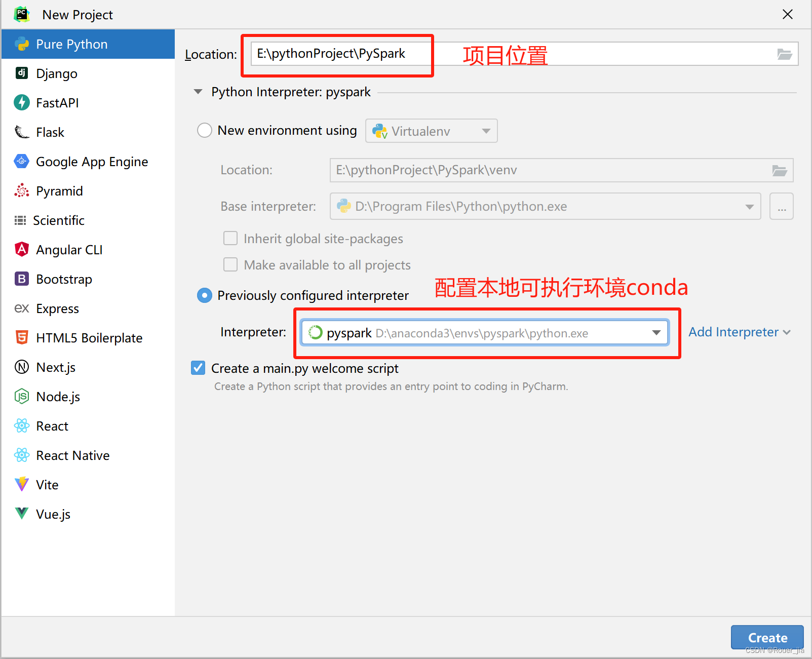
Task: Choose Express project type
Action: tap(88, 308)
